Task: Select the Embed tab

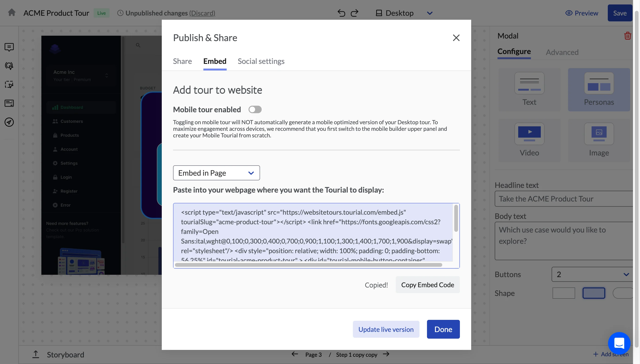Action: (x=215, y=61)
